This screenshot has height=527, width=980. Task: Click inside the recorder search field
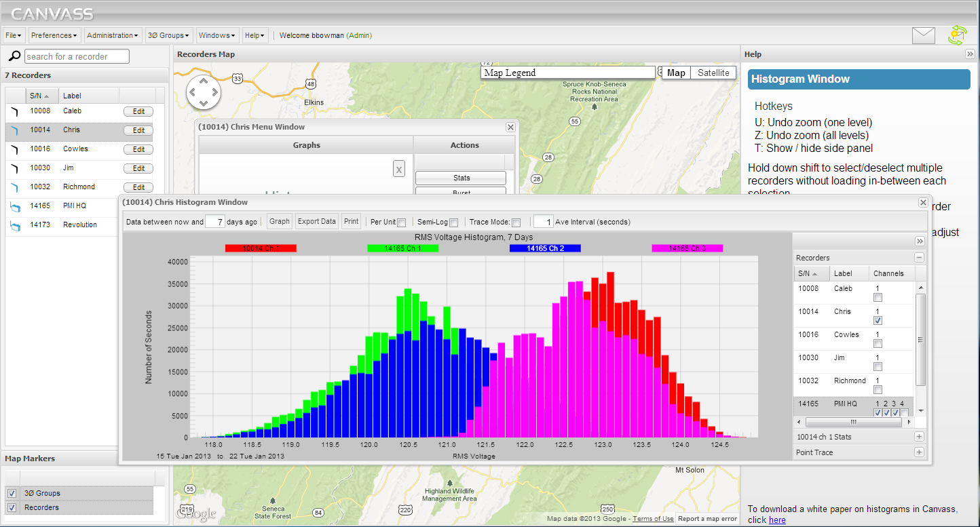[x=76, y=56]
